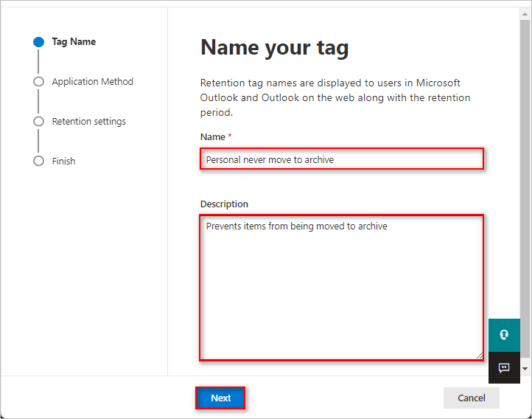Click the scrollbar down arrow
The width and height of the screenshot is (532, 419).
point(525,369)
